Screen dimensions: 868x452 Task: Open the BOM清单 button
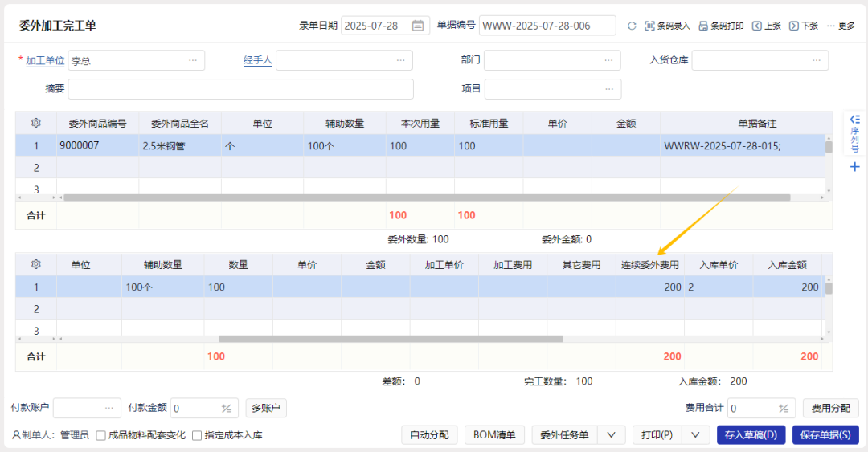pos(494,435)
